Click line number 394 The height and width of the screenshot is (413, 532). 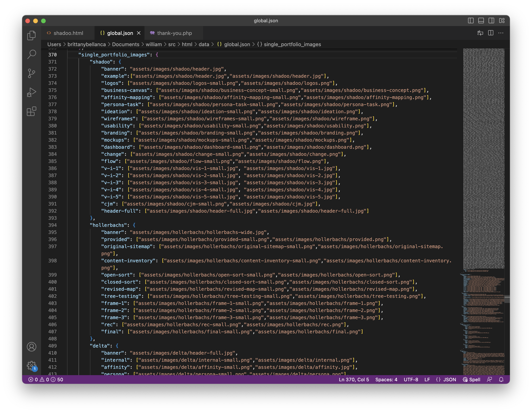52,225
